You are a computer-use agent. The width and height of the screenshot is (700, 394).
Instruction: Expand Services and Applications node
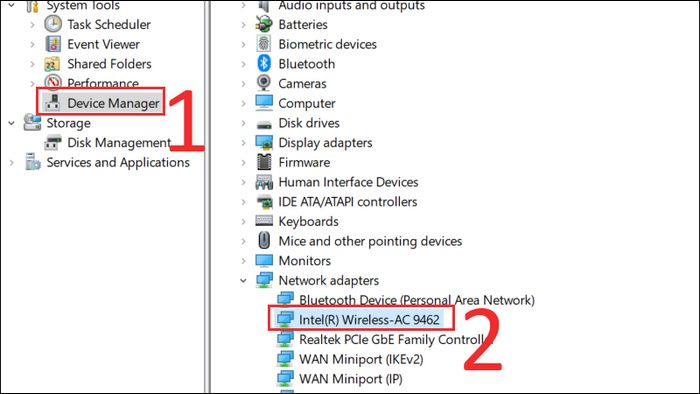click(x=12, y=162)
